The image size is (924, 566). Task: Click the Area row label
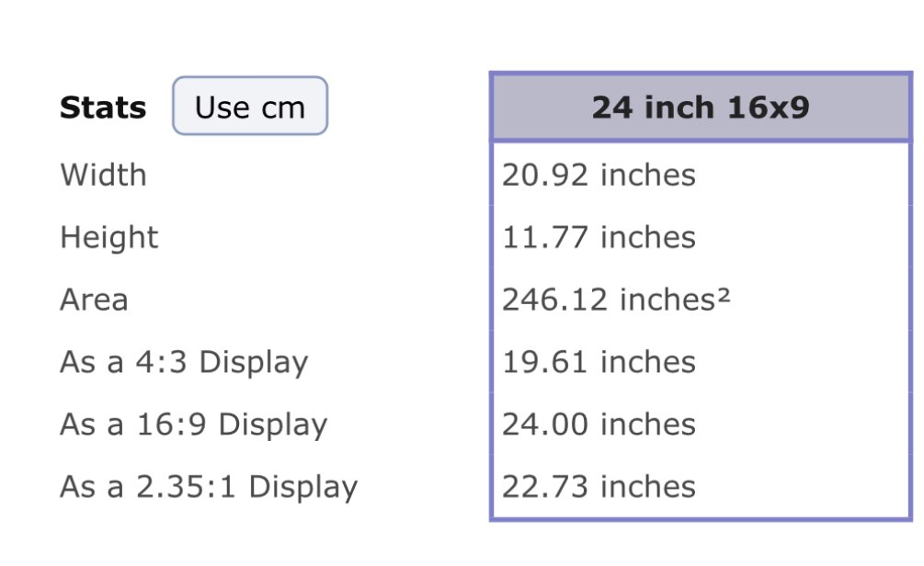click(x=94, y=300)
